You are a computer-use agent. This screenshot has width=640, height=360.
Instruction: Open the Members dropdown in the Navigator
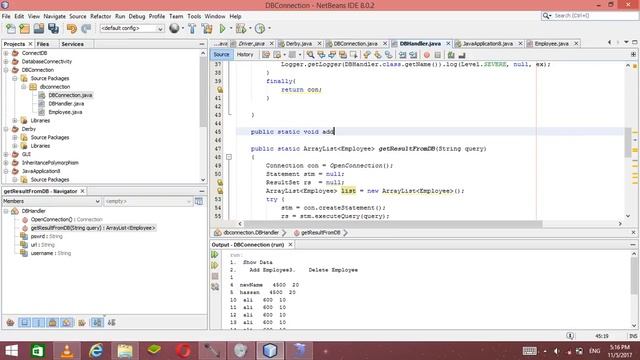51,201
